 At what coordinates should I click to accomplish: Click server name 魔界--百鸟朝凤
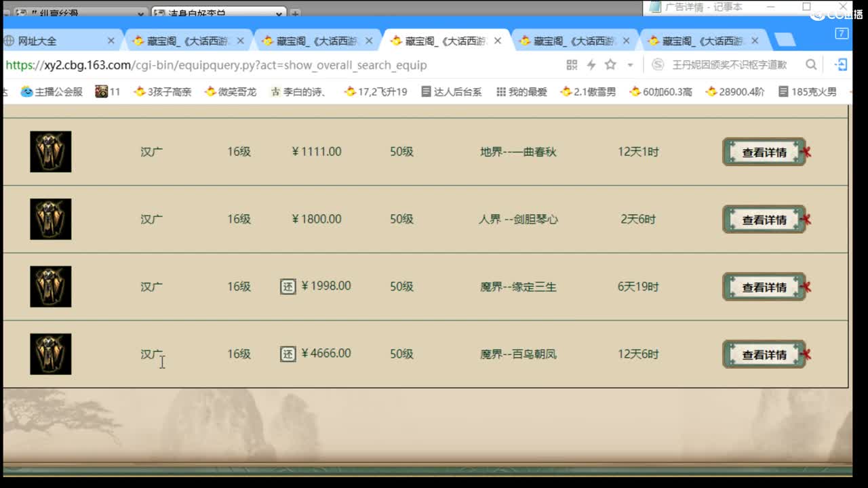(518, 354)
